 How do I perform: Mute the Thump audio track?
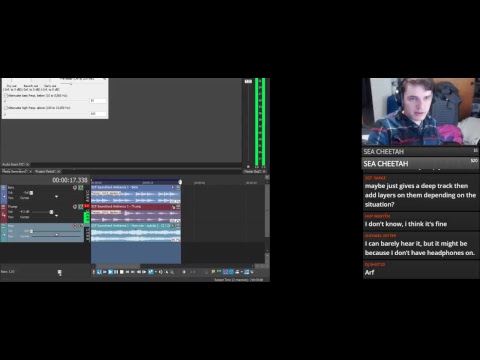[x=75, y=207]
